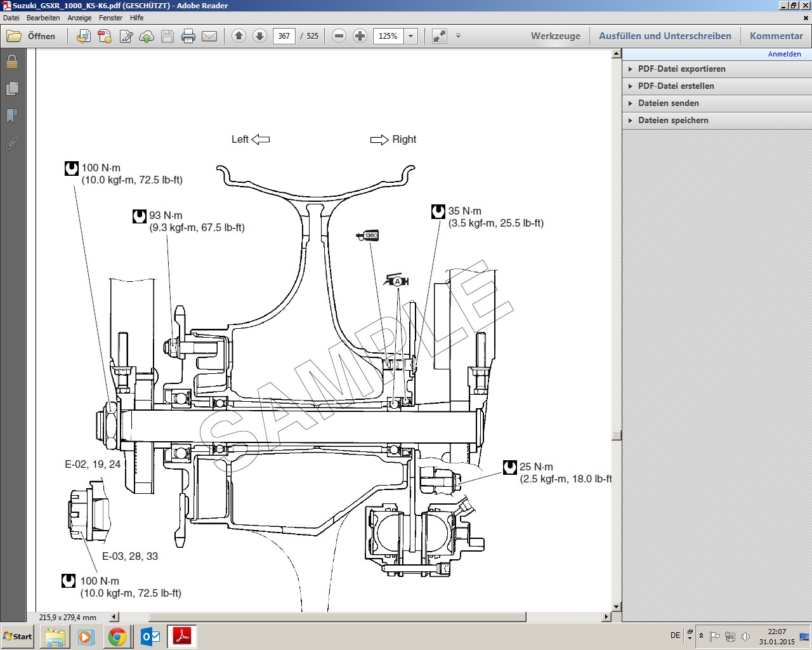Image resolution: width=812 pixels, height=650 pixels.
Task: Expand the Dateien senden section
Action: pos(668,103)
